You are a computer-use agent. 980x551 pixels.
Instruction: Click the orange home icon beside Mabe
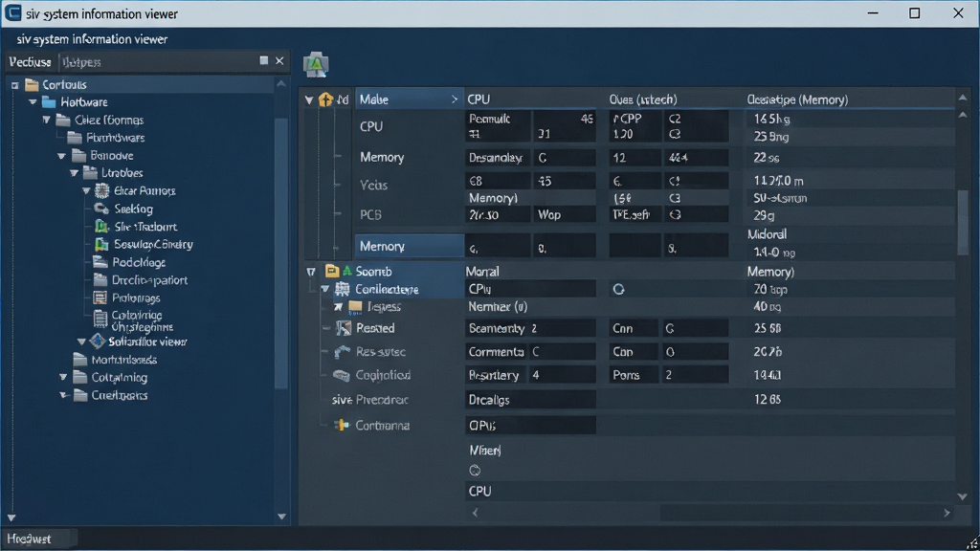tap(326, 99)
